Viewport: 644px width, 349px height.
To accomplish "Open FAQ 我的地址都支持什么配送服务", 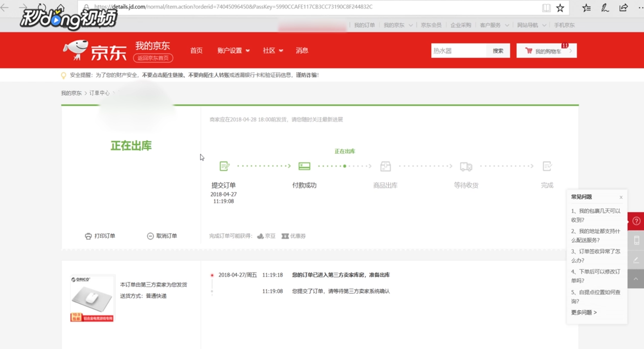I will coord(596,236).
